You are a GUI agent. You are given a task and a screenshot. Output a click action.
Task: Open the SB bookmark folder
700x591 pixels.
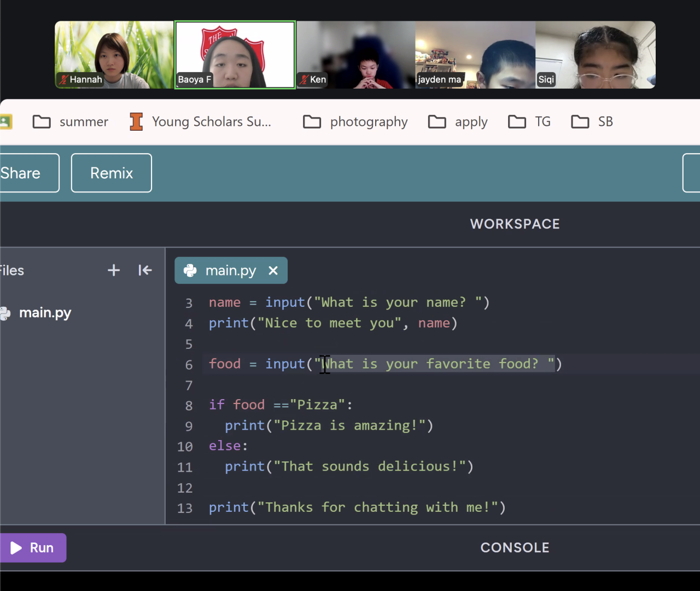(x=592, y=121)
